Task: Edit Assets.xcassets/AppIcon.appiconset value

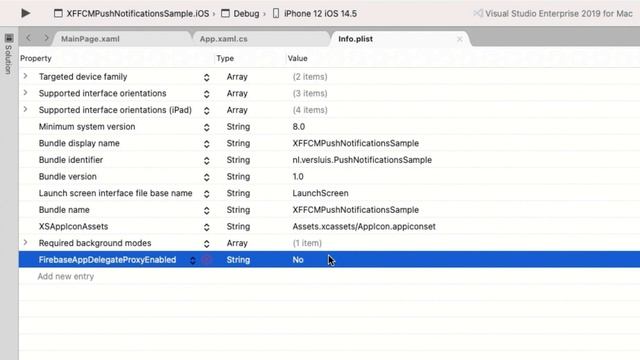Action: click(364, 227)
